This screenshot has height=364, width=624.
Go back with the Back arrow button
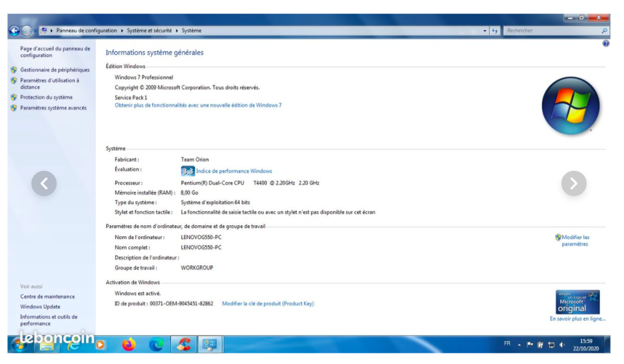[14, 30]
